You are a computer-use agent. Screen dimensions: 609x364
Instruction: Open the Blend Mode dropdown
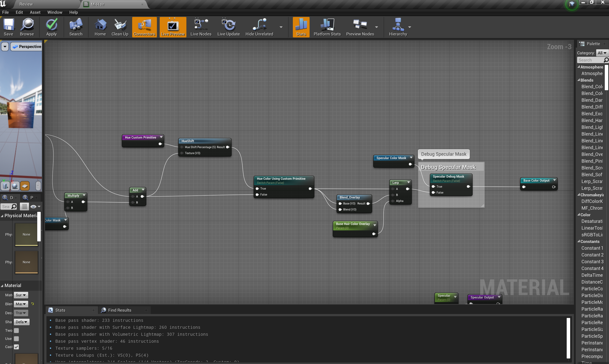point(21,304)
